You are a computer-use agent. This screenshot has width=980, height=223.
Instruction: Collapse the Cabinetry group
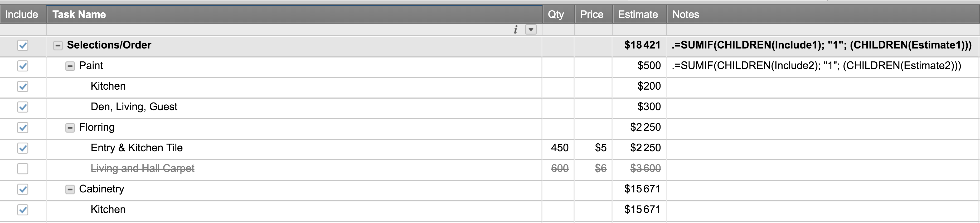click(70, 190)
